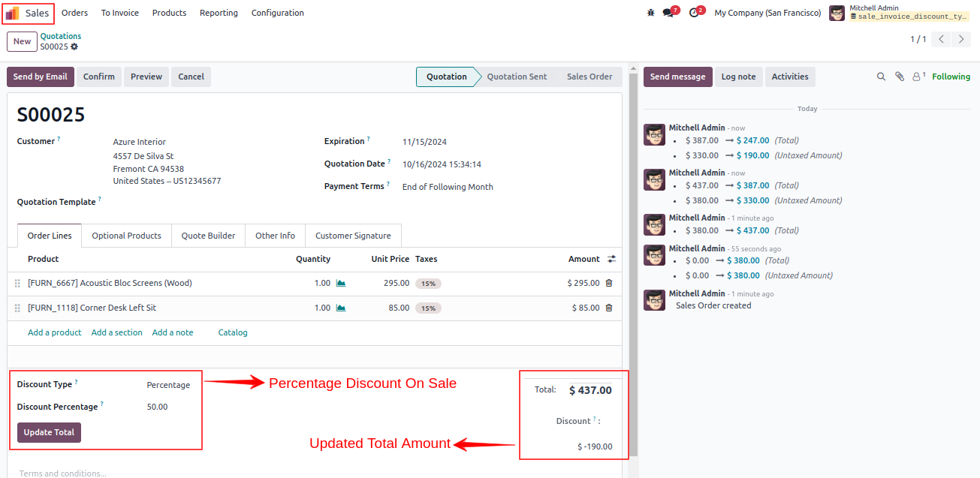Set status to Sales Order

(x=590, y=77)
